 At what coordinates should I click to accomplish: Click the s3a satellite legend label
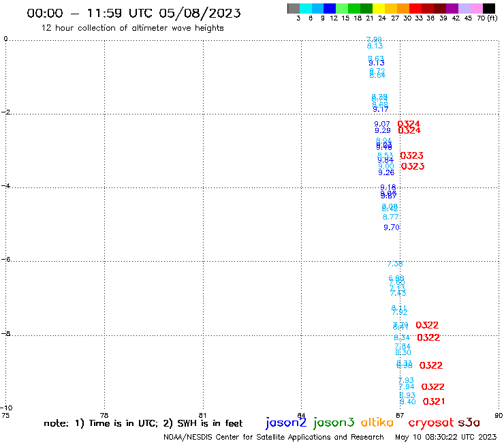tap(469, 423)
